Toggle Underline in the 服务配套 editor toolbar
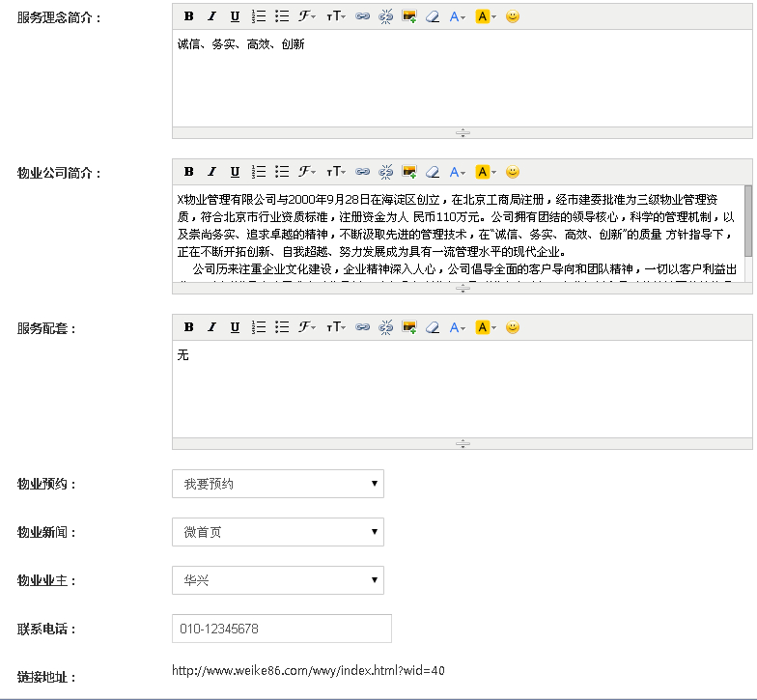Image resolution: width=757 pixels, height=700 pixels. [235, 327]
